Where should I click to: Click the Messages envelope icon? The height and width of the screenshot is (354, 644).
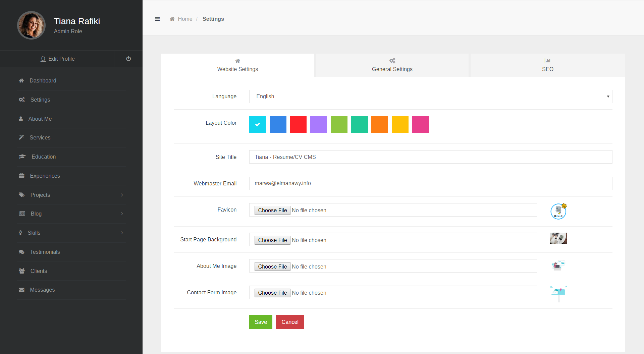click(x=22, y=290)
